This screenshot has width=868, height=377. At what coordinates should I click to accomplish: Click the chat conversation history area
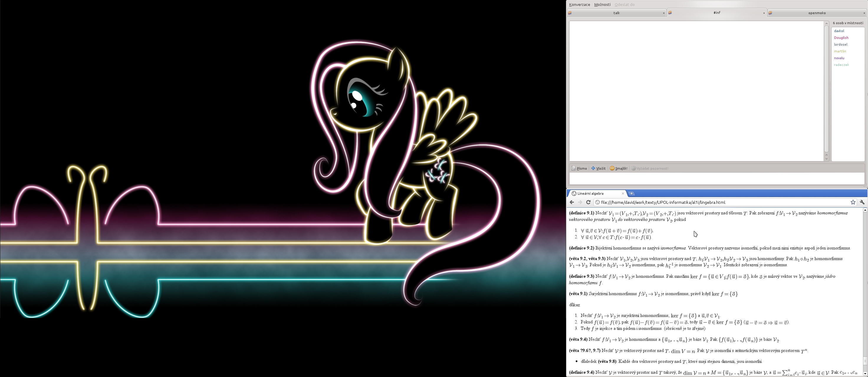(696, 91)
